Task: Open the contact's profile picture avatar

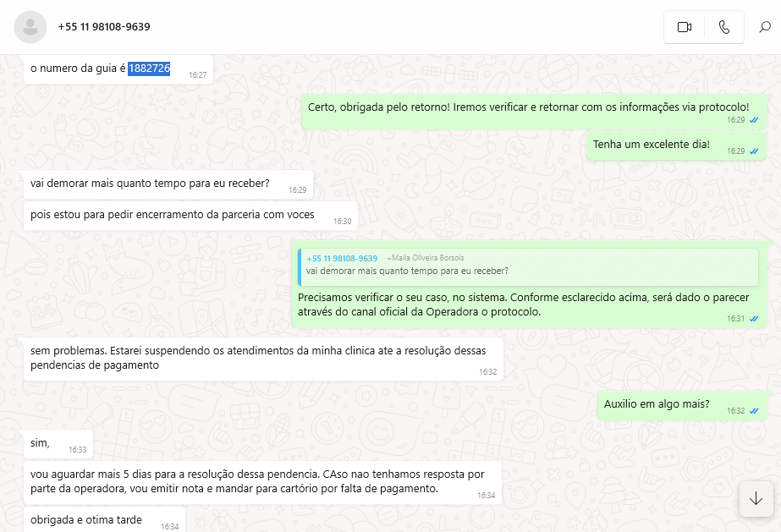Action: (30, 27)
